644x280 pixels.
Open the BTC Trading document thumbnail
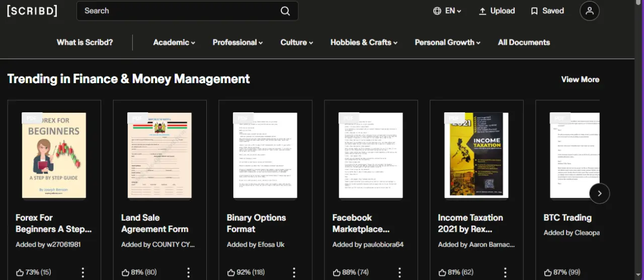(x=575, y=156)
